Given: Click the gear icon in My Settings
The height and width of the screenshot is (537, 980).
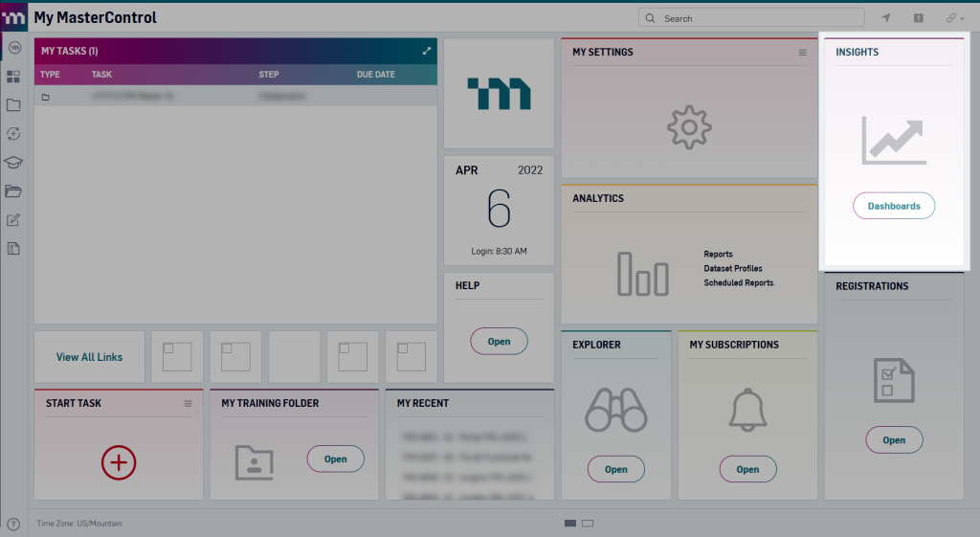Looking at the screenshot, I should 689,127.
